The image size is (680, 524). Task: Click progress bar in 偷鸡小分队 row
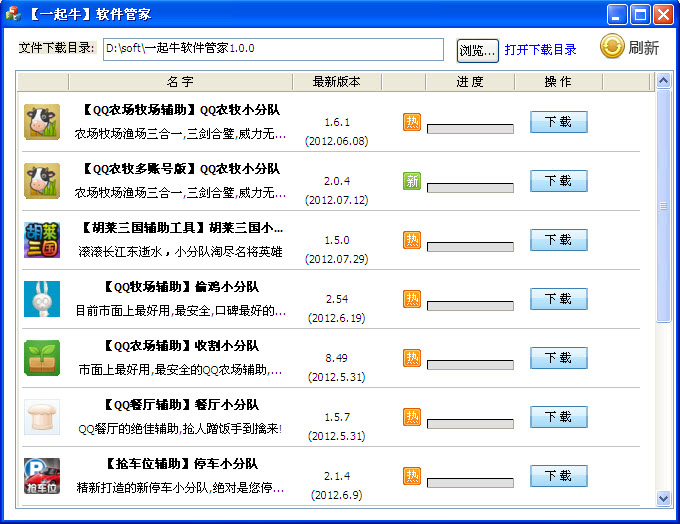pyautogui.click(x=470, y=306)
